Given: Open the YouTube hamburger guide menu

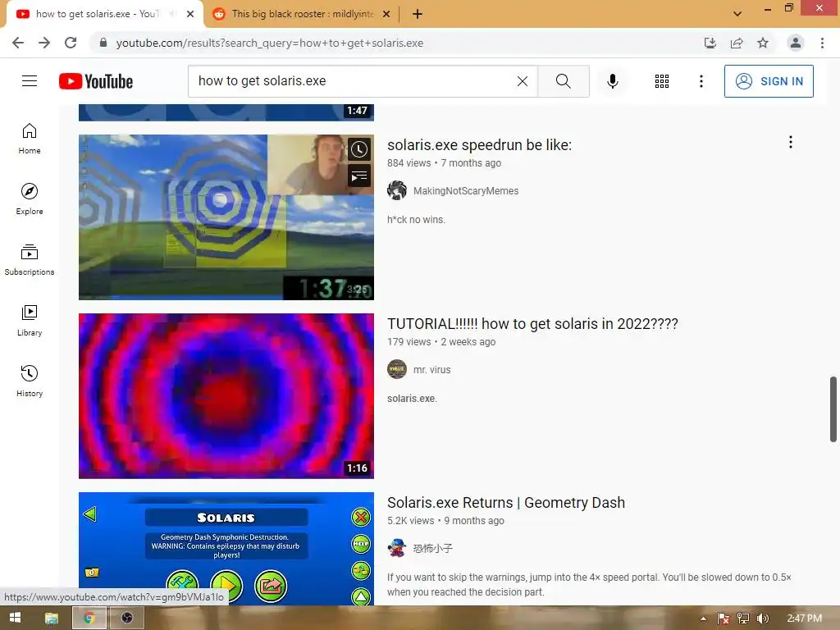Looking at the screenshot, I should (30, 81).
